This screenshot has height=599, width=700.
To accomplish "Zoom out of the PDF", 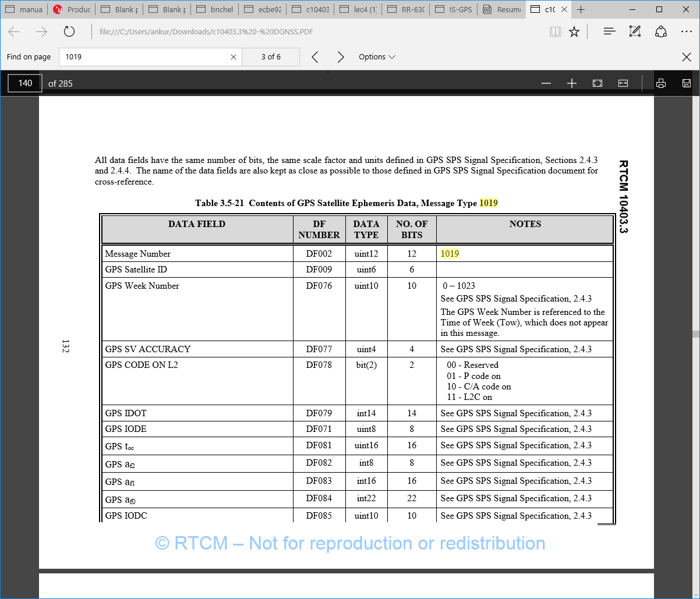I will tap(546, 83).
